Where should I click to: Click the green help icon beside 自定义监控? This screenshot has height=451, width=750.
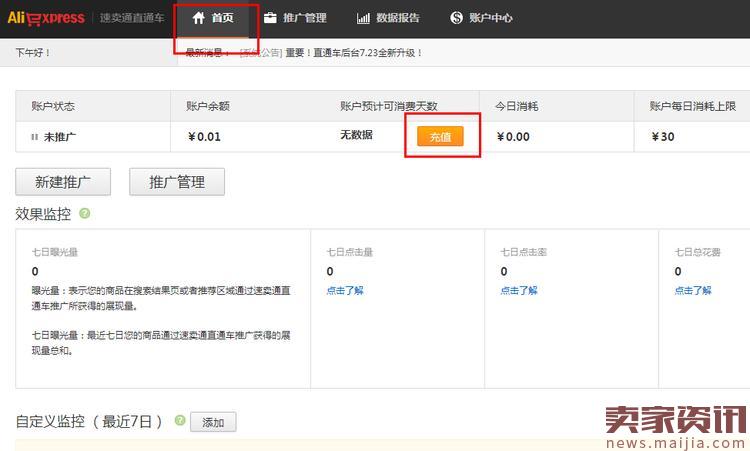[x=180, y=420]
